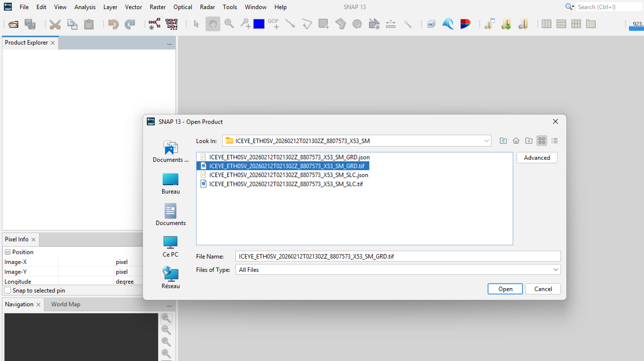644x361 pixels.
Task: Open the File menu
Action: point(24,7)
